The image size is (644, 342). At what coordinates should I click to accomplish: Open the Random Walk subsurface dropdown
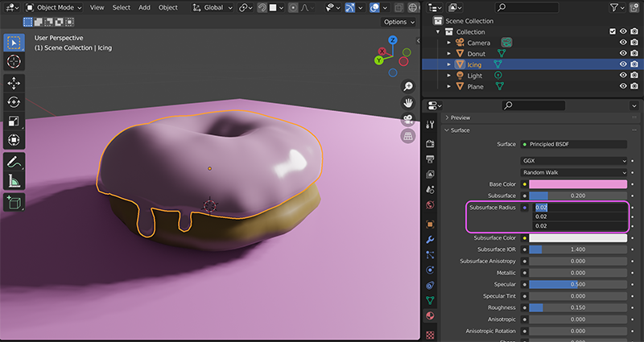click(x=574, y=172)
